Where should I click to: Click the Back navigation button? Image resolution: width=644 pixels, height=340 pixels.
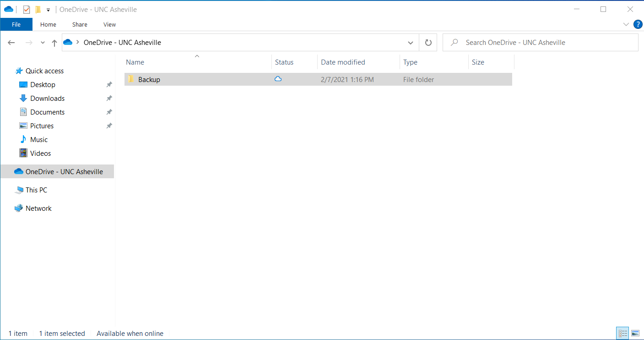[11, 42]
